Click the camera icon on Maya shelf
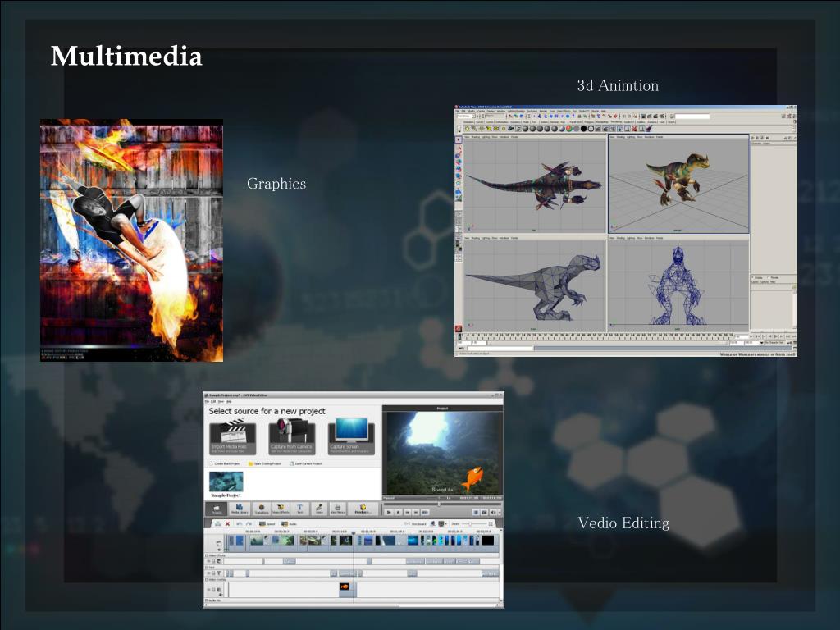Screen dimensions: 840x630 510,129
